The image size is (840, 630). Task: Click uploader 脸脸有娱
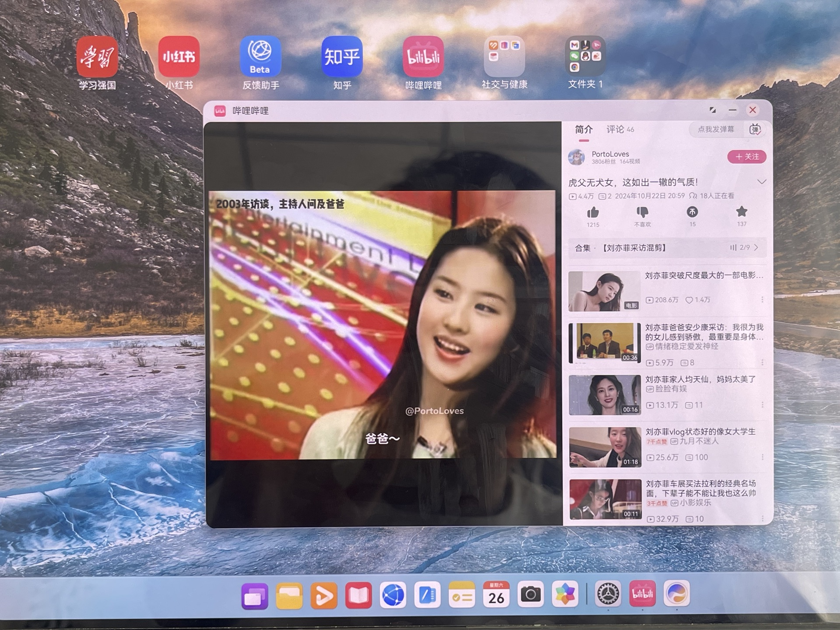[671, 389]
